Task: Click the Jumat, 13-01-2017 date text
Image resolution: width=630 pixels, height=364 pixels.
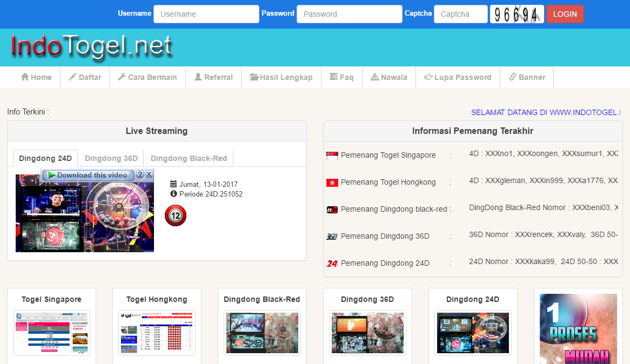Action: pyautogui.click(x=209, y=184)
